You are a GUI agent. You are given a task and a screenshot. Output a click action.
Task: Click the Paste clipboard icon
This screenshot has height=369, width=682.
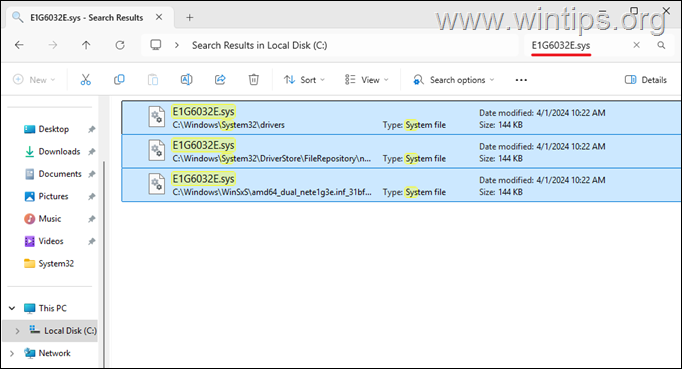(153, 80)
